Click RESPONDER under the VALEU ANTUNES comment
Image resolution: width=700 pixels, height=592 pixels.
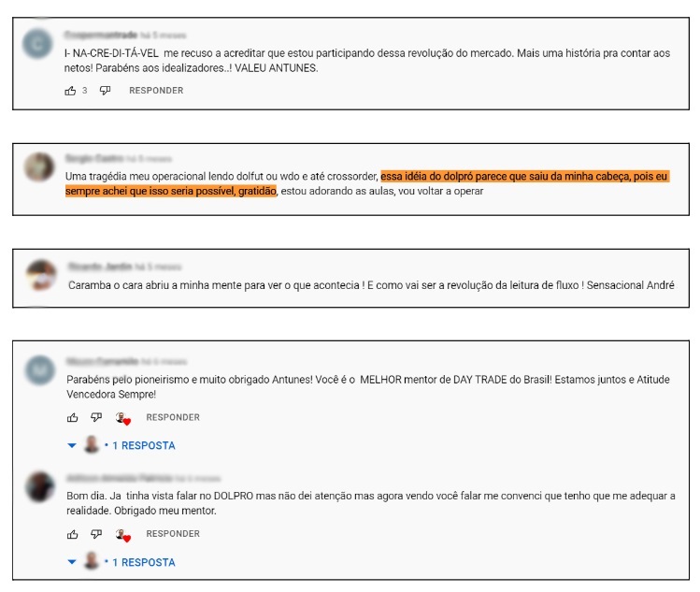156,91
